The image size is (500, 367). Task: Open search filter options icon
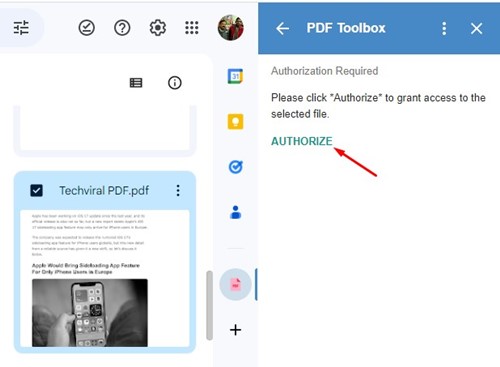[21, 28]
